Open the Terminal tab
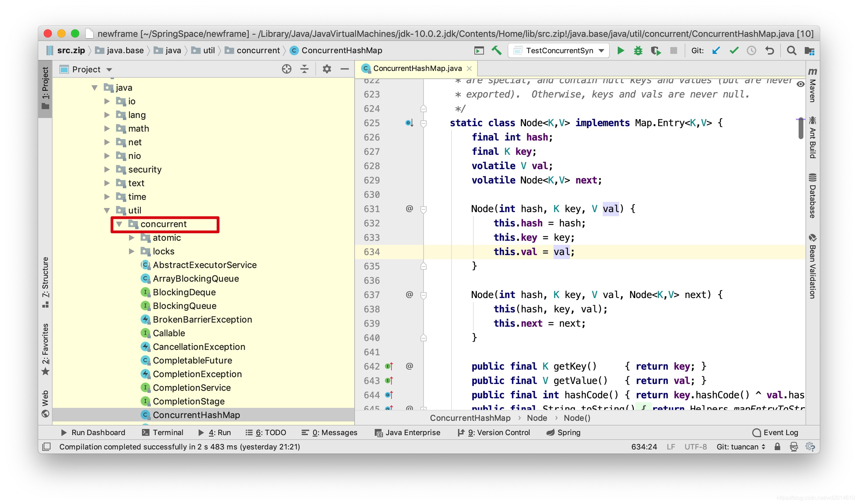This screenshot has height=504, width=858. pyautogui.click(x=162, y=432)
